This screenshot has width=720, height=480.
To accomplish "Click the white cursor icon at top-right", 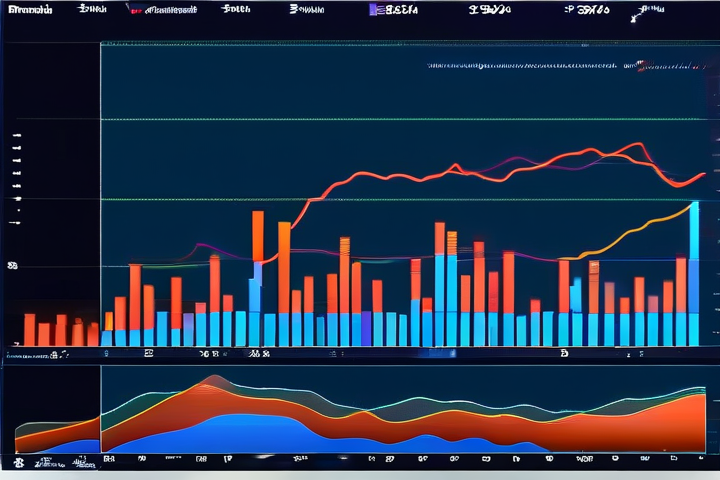I will tap(636, 15).
